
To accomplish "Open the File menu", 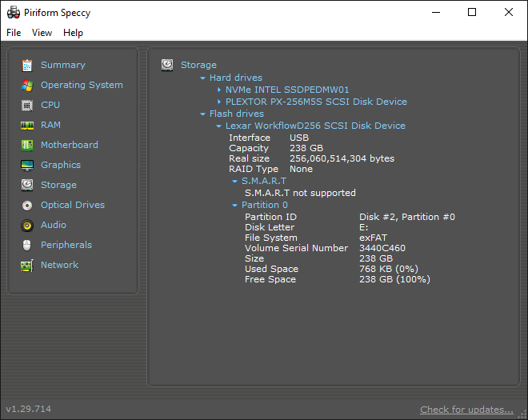I will click(x=14, y=33).
